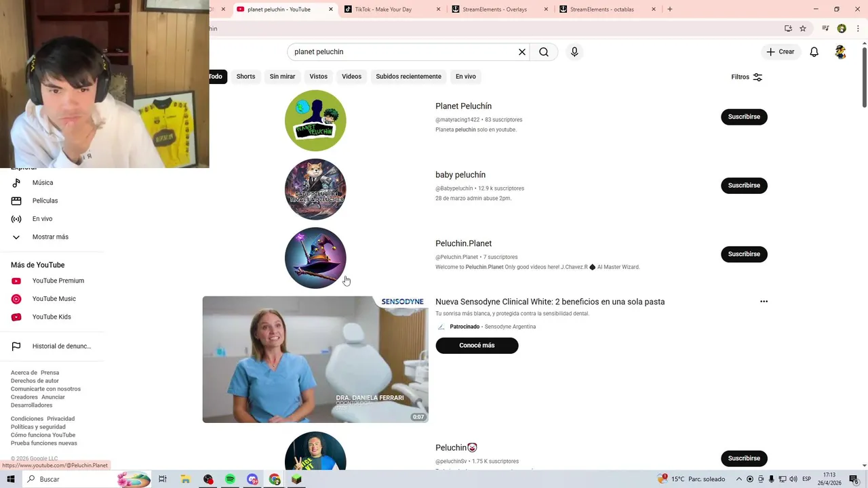868x488 pixels.
Task: Open the media control icon in Chrome toolbar
Action: pyautogui.click(x=825, y=28)
